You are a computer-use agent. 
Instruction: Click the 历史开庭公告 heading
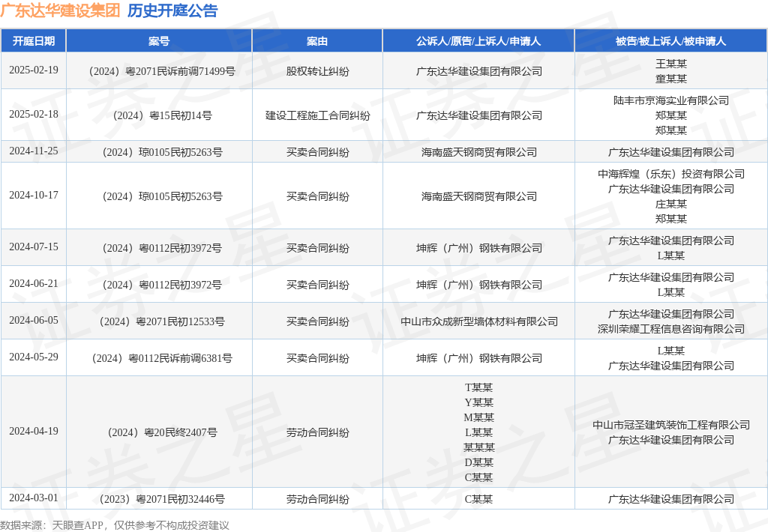[172, 10]
